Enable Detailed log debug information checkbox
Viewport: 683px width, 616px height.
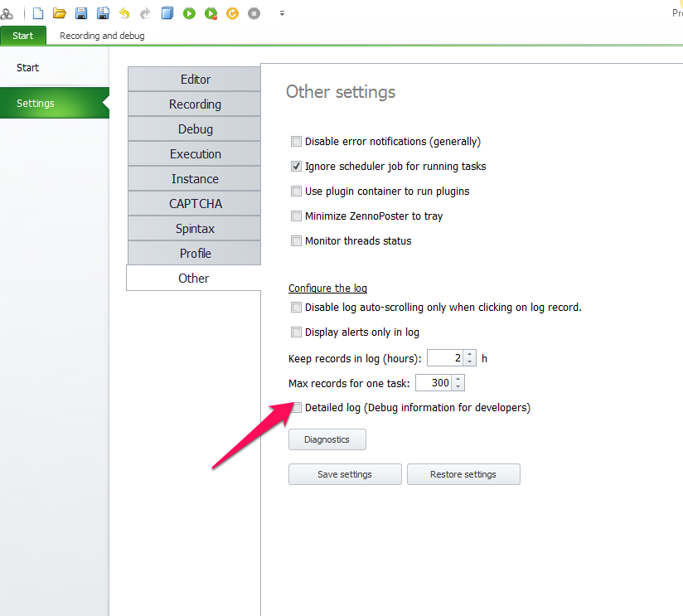(x=296, y=408)
